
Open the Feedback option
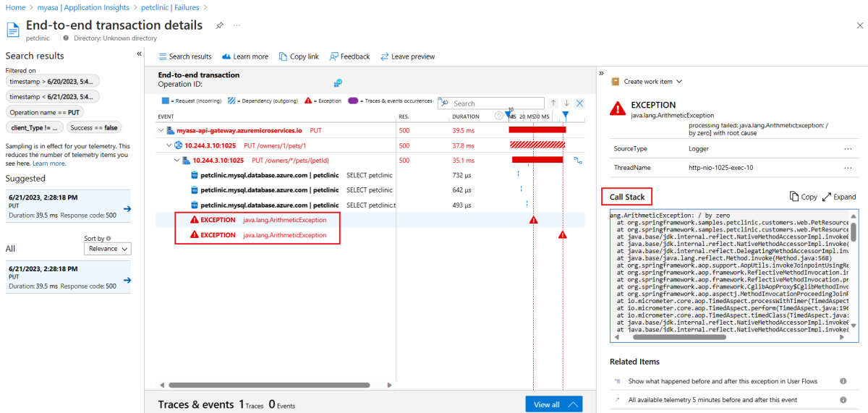(x=349, y=56)
